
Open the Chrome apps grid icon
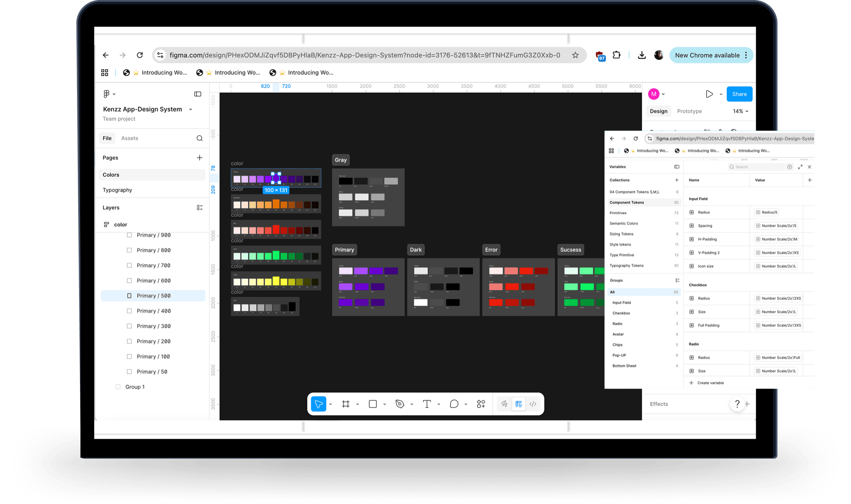coord(105,73)
